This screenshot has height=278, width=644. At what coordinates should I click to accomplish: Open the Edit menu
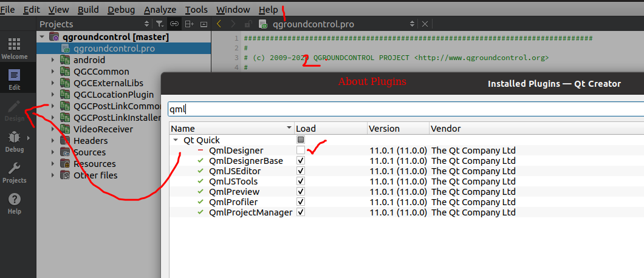click(31, 10)
